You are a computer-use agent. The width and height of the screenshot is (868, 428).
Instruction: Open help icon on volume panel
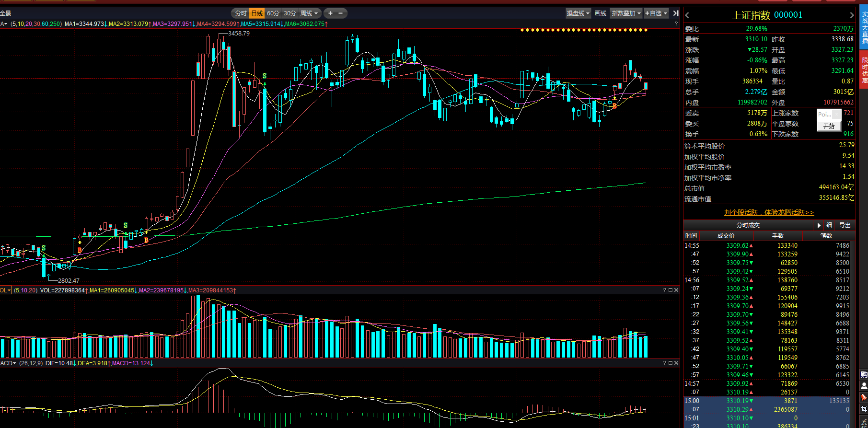tap(664, 290)
